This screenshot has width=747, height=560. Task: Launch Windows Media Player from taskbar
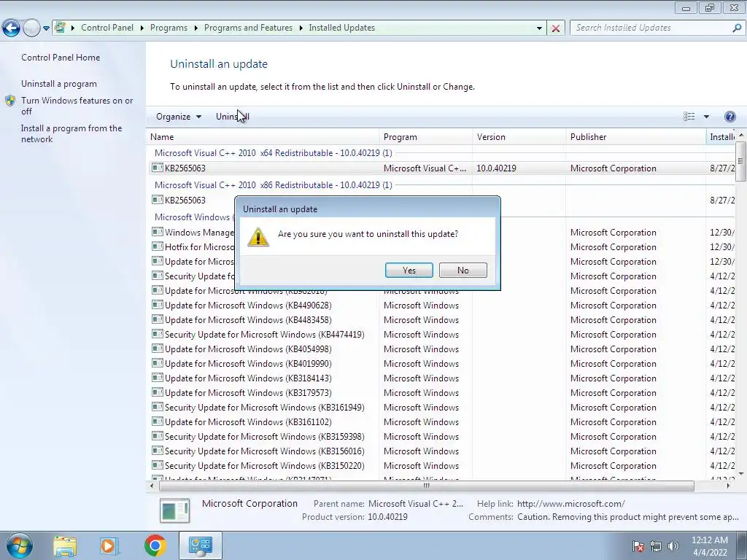(x=109, y=545)
